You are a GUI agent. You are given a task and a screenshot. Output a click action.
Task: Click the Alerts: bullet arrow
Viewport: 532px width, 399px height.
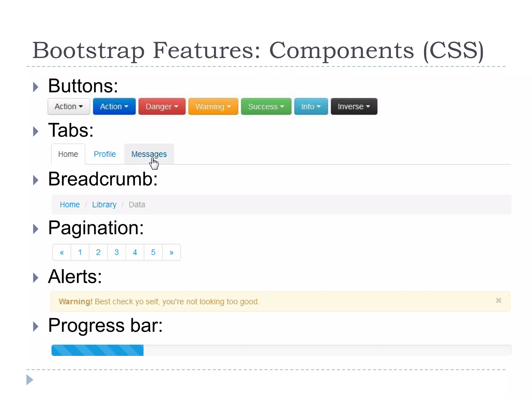pyautogui.click(x=36, y=278)
